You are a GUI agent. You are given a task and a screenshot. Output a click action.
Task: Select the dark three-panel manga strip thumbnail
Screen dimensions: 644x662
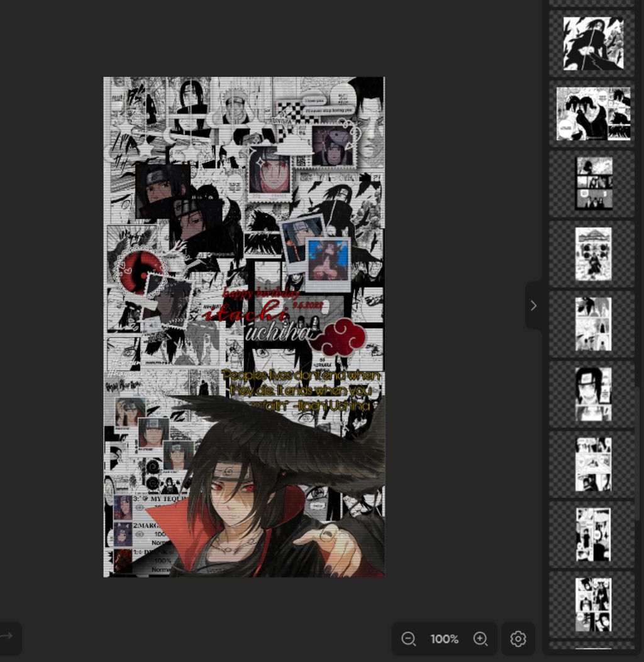592,184
